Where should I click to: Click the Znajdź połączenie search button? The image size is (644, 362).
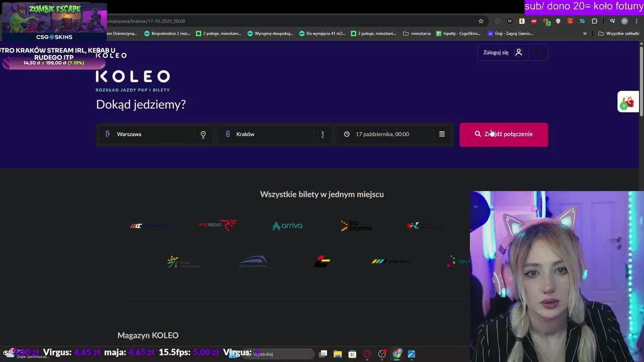[504, 134]
